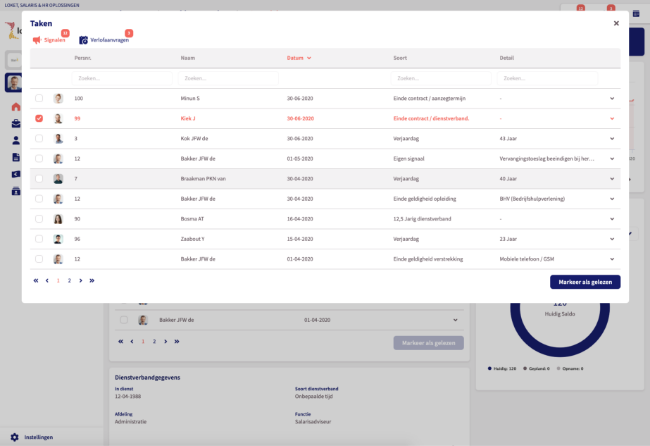Check the Einde geldigheid verstrekking row checkbox
This screenshot has height=446, width=650.
click(39, 259)
